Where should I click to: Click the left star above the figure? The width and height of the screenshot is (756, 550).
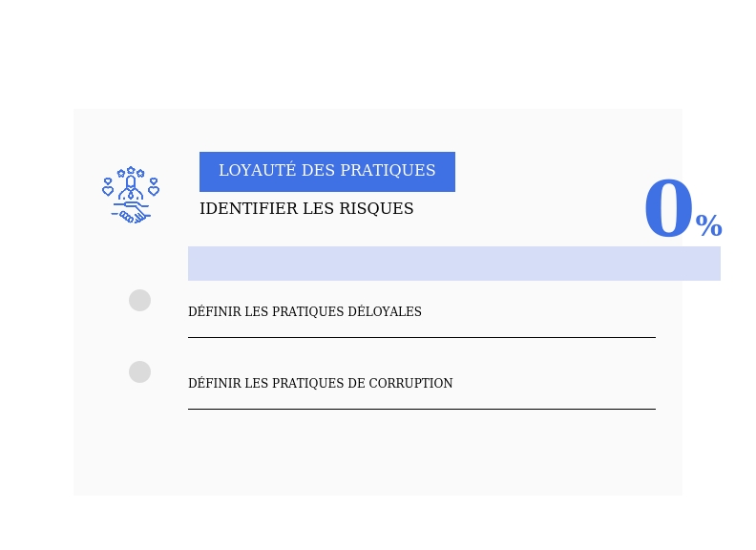click(121, 174)
